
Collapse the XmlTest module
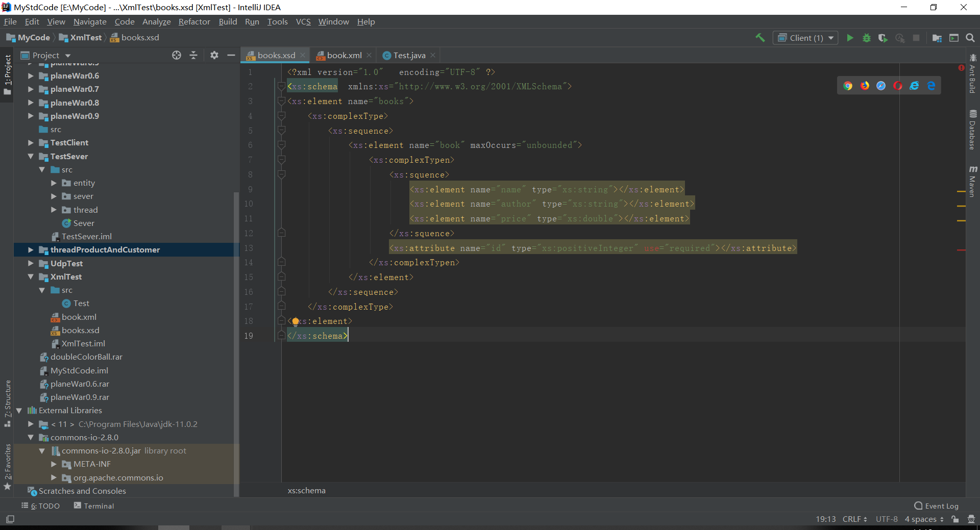31,277
